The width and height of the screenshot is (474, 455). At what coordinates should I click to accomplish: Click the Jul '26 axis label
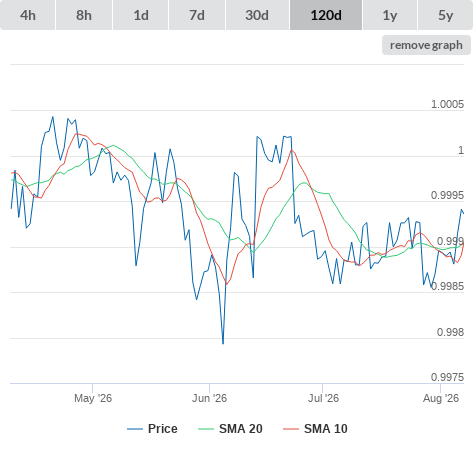click(x=323, y=398)
